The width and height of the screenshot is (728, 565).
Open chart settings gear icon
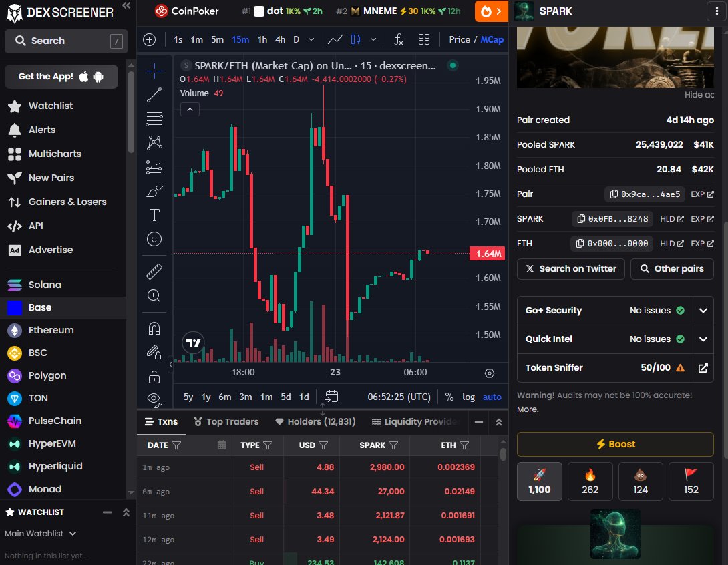click(490, 373)
